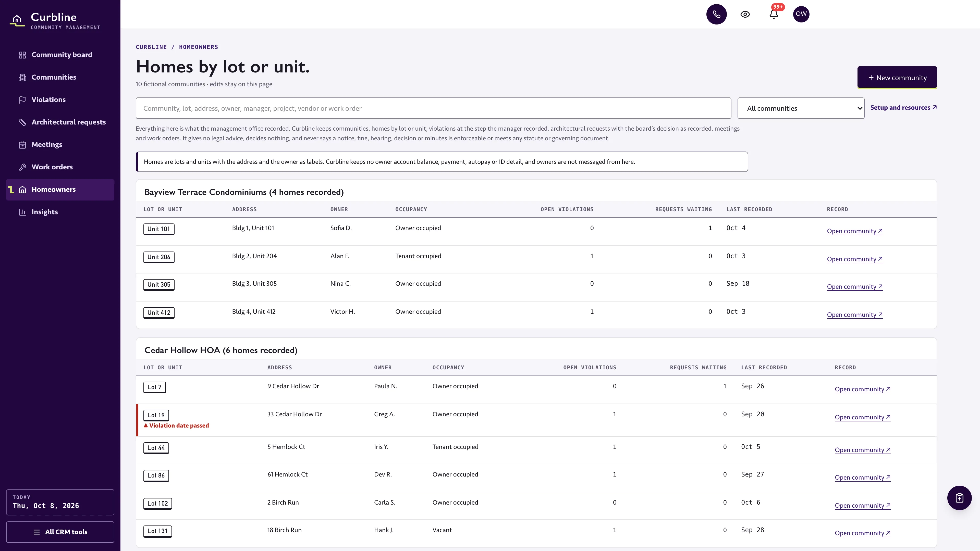Viewport: 980px width, 551px height.
Task: Open the floating clipboard button
Action: tap(959, 498)
